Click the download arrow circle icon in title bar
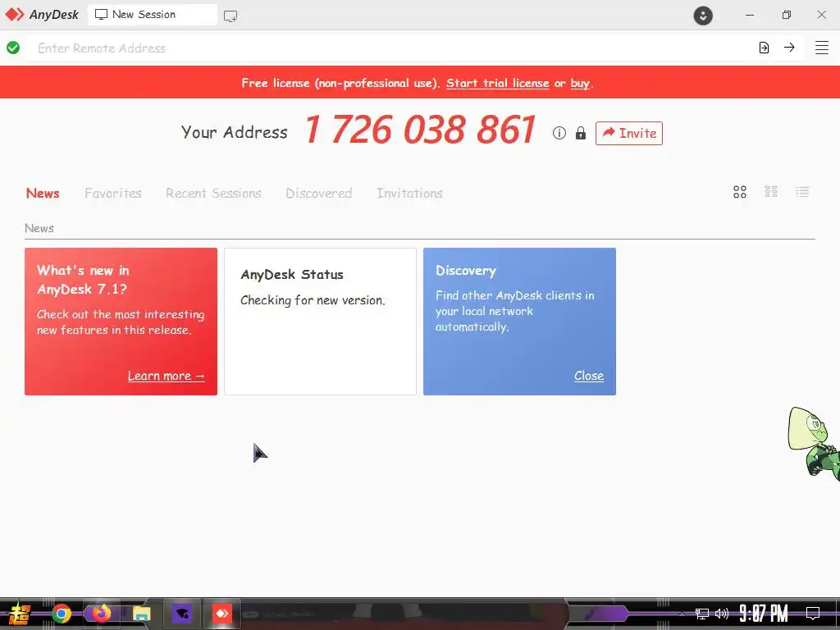 point(703,15)
